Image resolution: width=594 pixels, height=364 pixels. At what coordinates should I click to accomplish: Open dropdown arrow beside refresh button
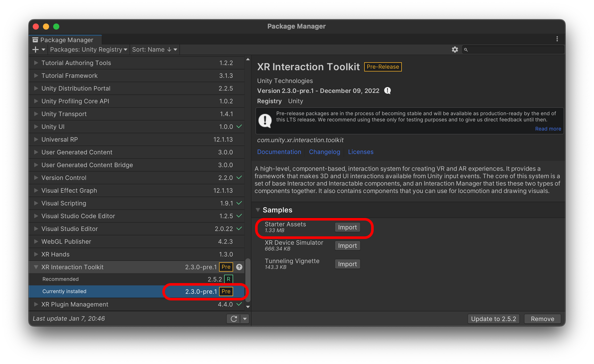[x=245, y=319]
